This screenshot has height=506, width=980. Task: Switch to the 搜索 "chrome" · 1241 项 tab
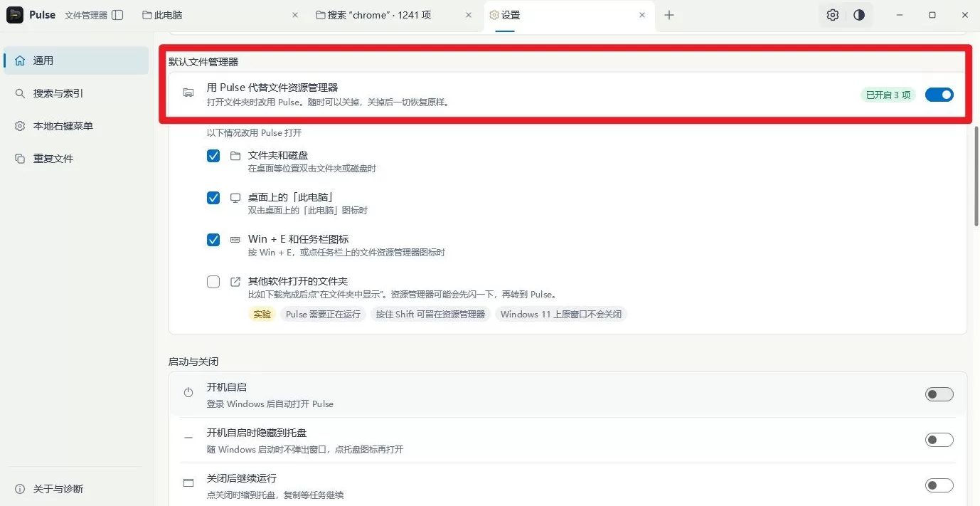click(x=394, y=15)
